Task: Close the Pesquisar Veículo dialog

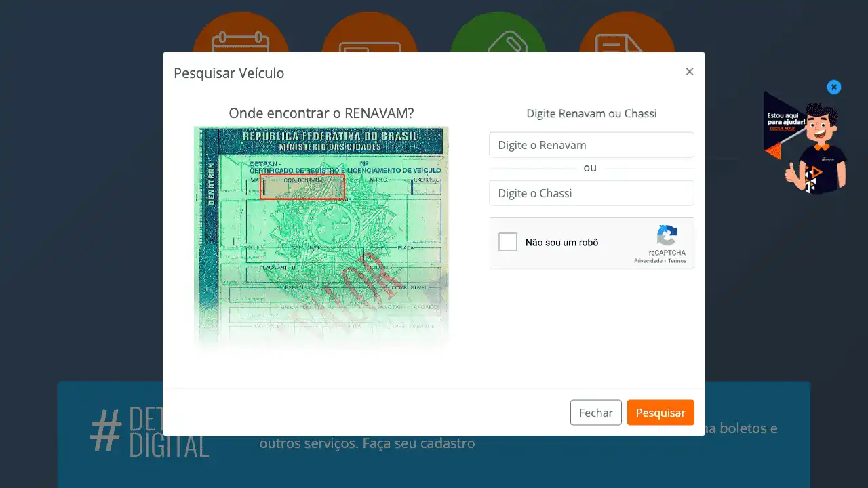Action: 689,72
